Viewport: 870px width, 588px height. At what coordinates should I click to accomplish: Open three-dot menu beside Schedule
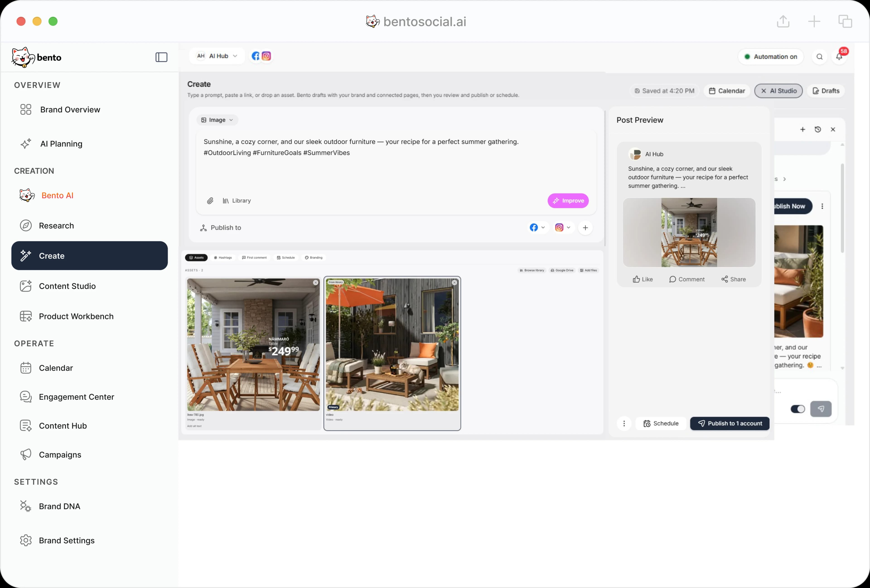click(624, 424)
